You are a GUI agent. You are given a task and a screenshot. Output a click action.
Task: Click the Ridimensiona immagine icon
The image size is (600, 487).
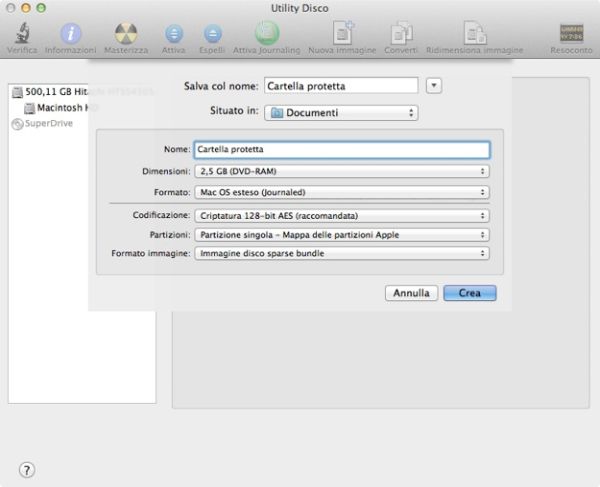[474, 33]
